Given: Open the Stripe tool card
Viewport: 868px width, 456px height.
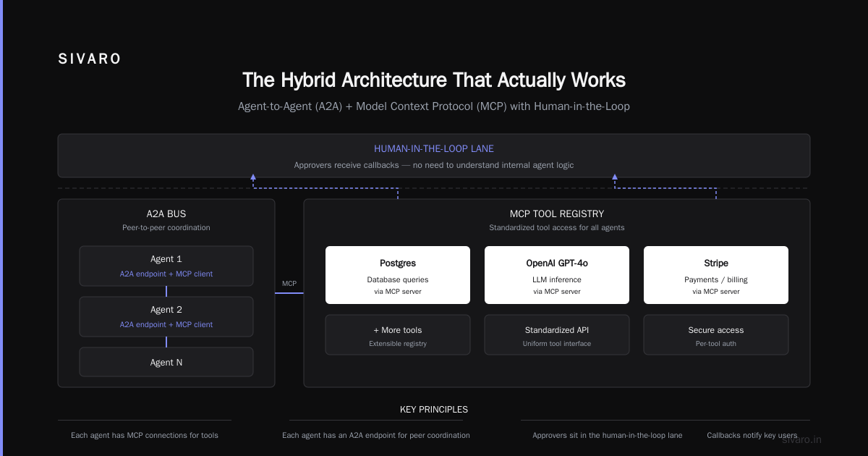Looking at the screenshot, I should (x=716, y=275).
